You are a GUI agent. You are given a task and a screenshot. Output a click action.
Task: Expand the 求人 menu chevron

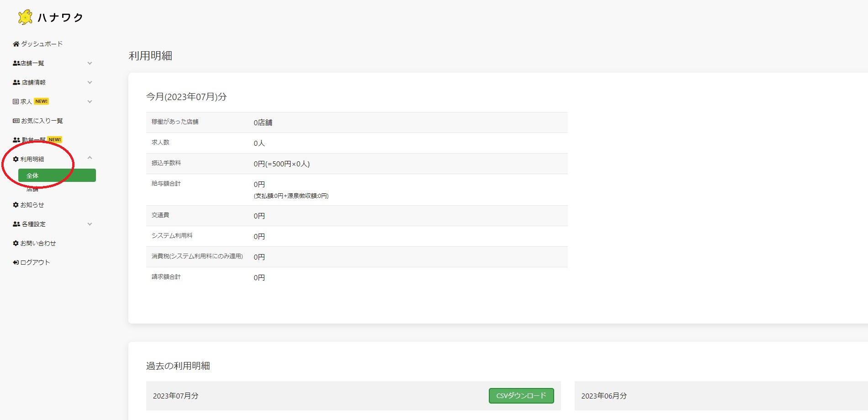pos(90,101)
